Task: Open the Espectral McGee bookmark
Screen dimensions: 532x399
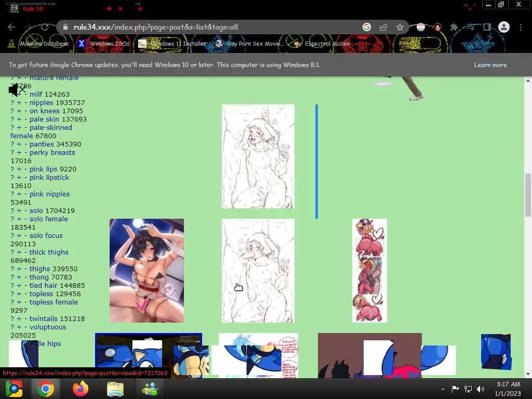Action: [x=321, y=44]
